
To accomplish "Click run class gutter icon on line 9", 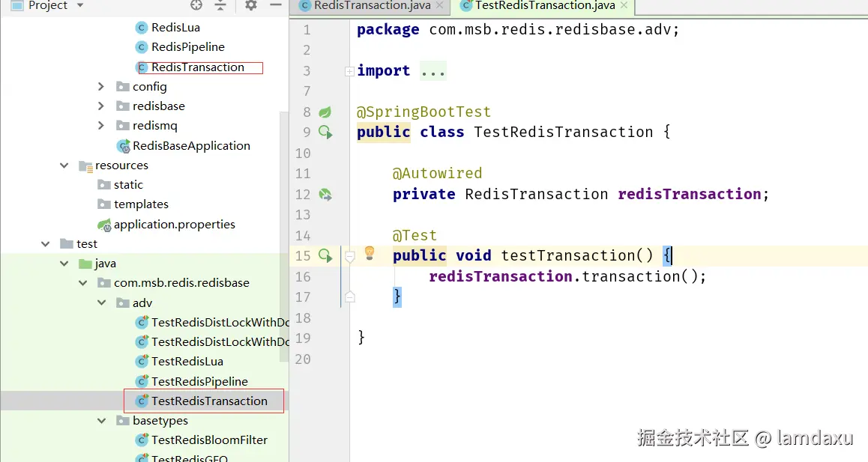I will pos(325,133).
